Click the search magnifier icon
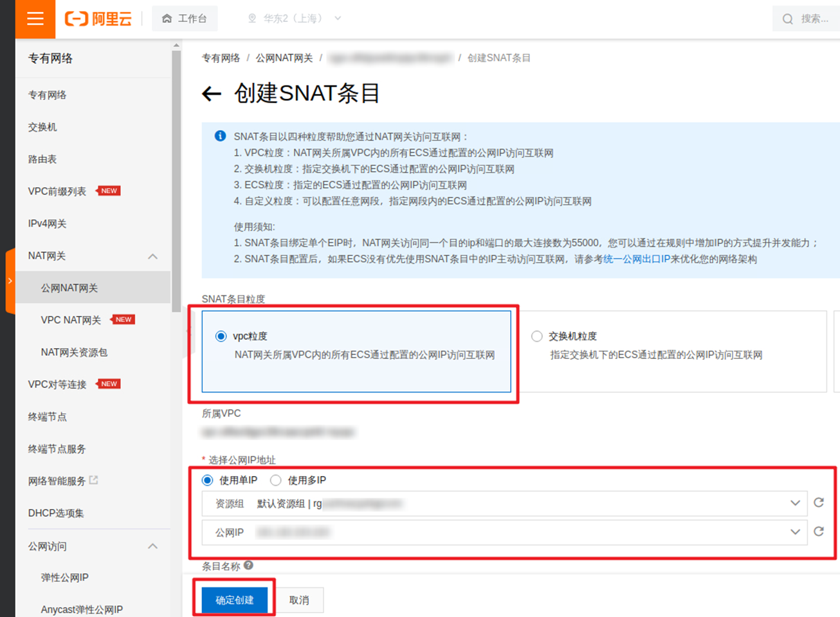840x617 pixels. 787,19
